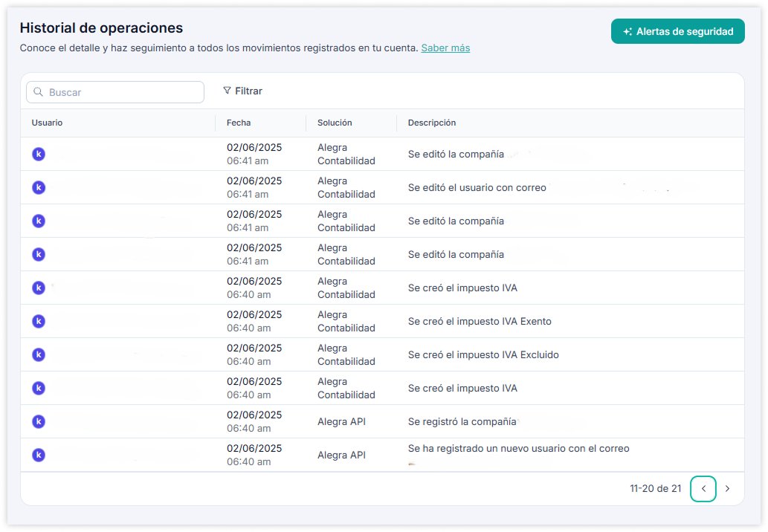Go to previous page of results
Screen dimensions: 768x532
703,488
